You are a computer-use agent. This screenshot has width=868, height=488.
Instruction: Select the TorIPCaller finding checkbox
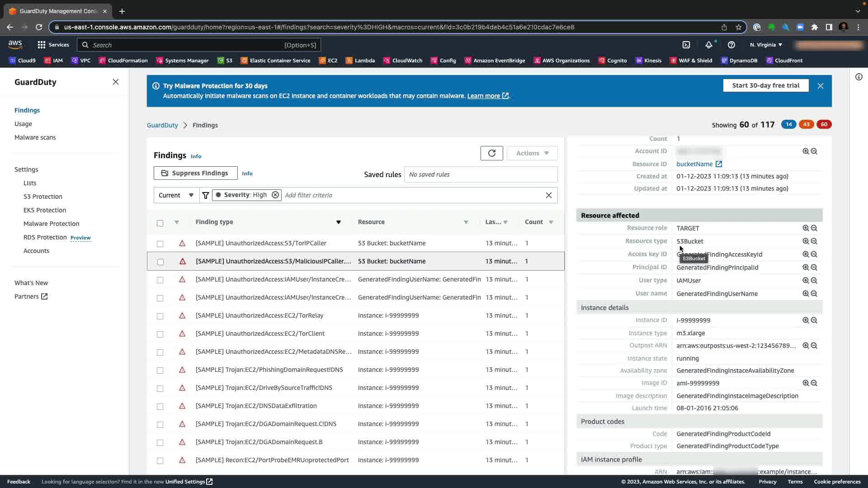[160, 244]
